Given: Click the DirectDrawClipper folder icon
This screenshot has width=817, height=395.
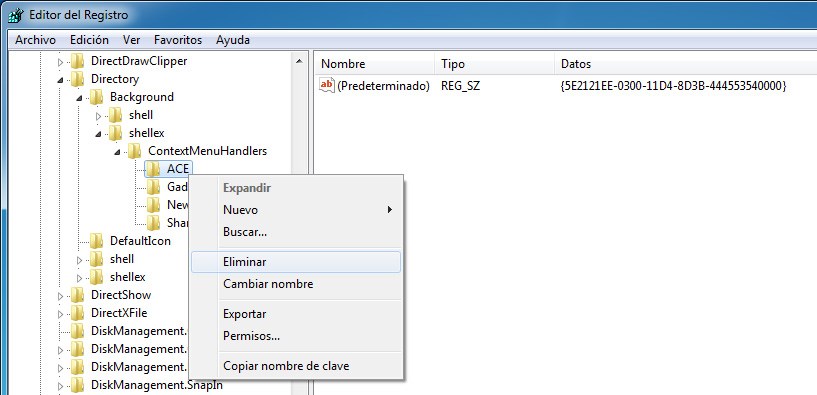Looking at the screenshot, I should point(77,61).
